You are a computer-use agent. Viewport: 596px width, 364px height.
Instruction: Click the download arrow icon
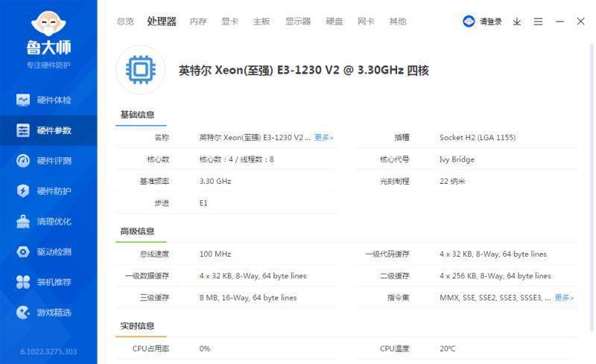(516, 22)
